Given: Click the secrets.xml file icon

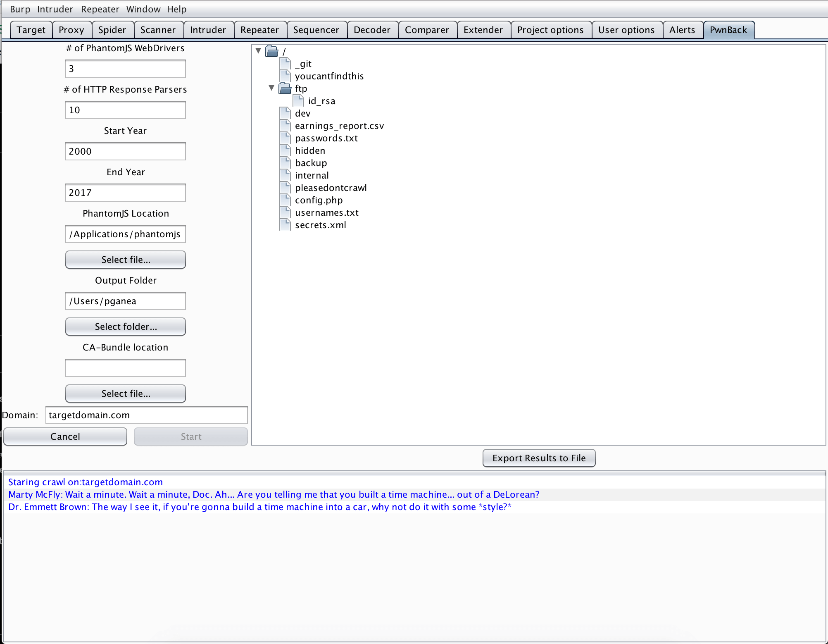Looking at the screenshot, I should [285, 225].
